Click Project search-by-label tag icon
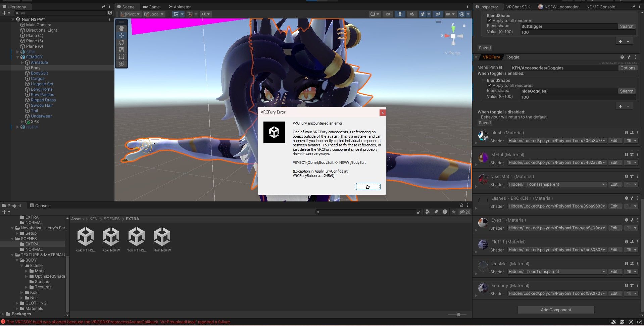 [436, 212]
